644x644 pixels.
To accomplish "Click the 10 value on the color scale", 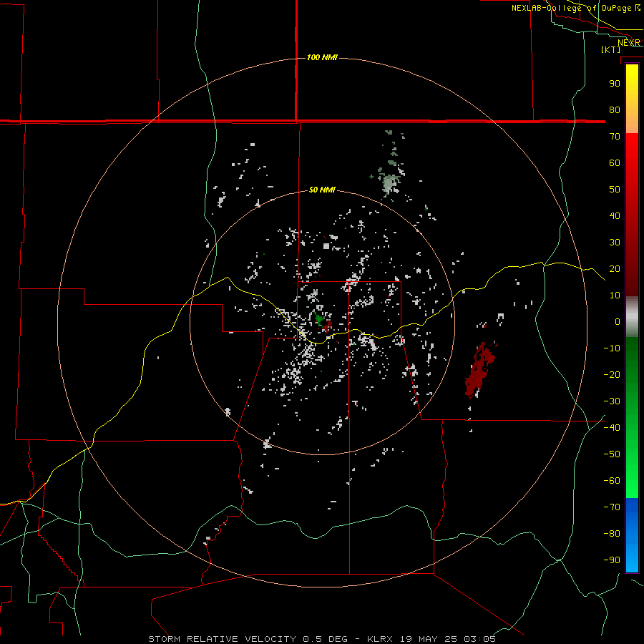I will tap(615, 296).
